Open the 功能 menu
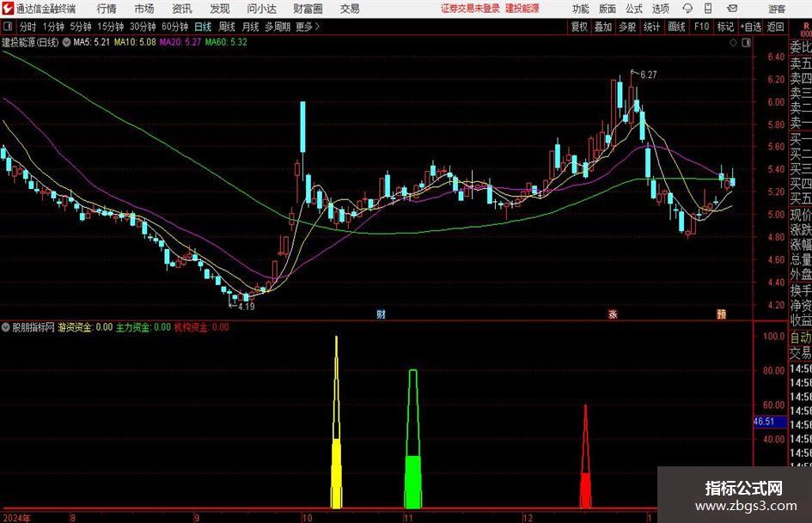 [x=581, y=9]
